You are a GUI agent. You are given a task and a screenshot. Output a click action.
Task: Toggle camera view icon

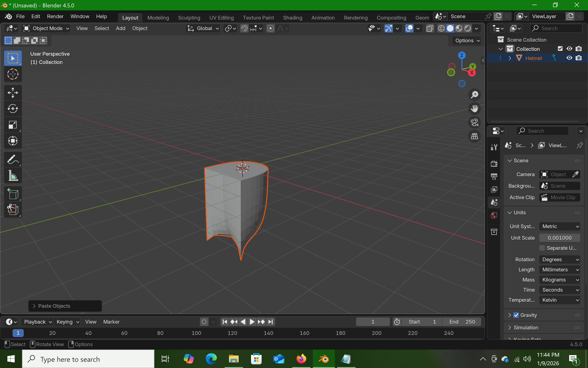point(474,122)
